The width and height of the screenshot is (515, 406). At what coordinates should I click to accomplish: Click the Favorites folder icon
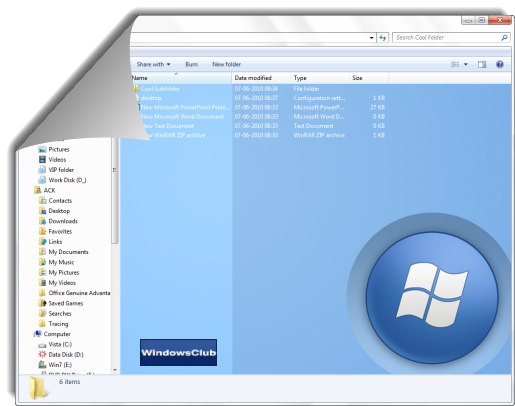click(42, 231)
